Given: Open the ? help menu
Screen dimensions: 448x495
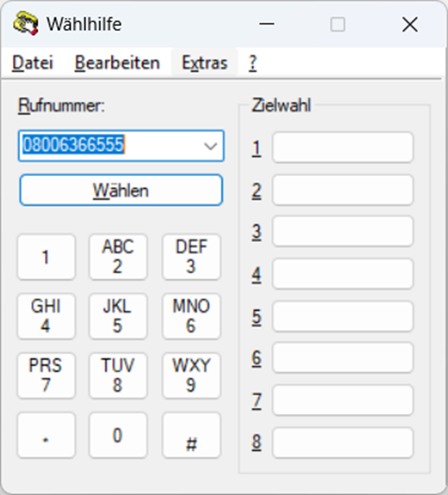Looking at the screenshot, I should (x=252, y=63).
